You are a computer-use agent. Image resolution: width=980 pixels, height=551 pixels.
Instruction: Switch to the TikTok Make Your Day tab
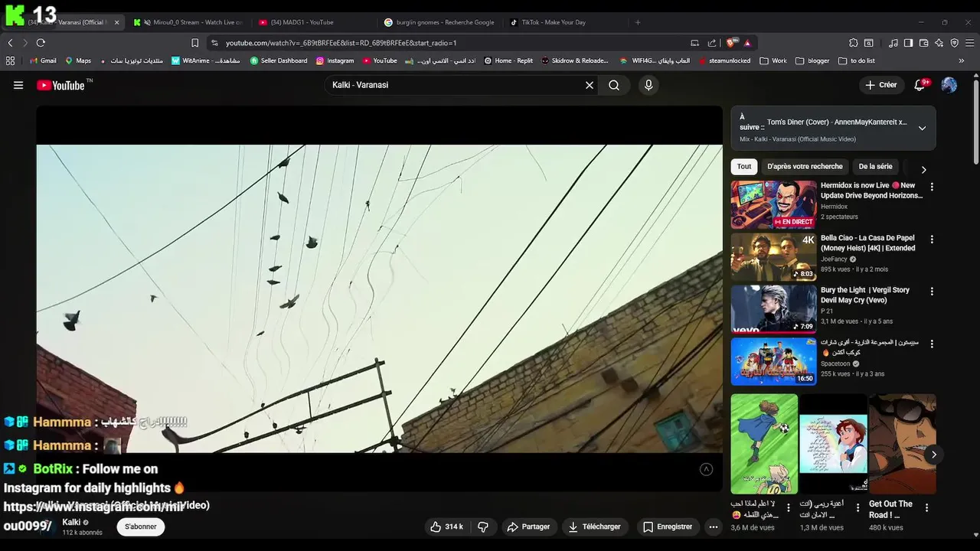pyautogui.click(x=564, y=22)
